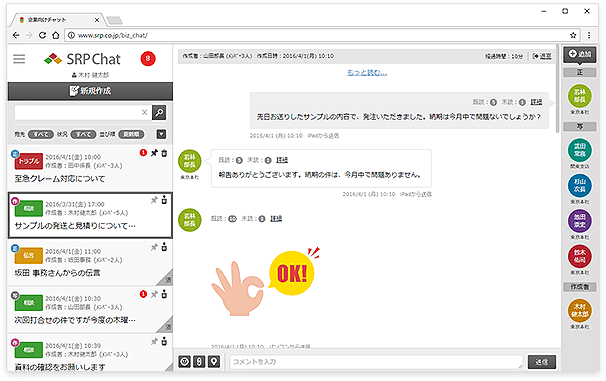Click trash icon on 坂田 事務さんからの伝言 thread
Viewport: 606px width, 381px height.
point(164,247)
